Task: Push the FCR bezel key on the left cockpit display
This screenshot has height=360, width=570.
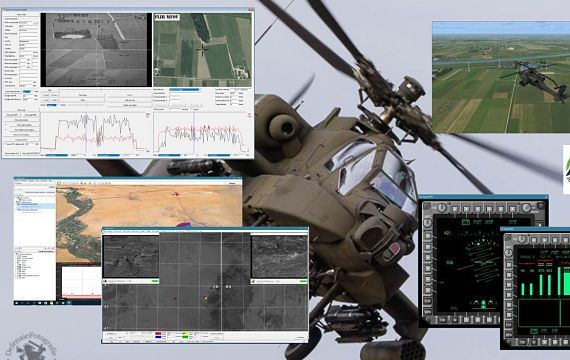Action: pyautogui.click(x=428, y=301)
